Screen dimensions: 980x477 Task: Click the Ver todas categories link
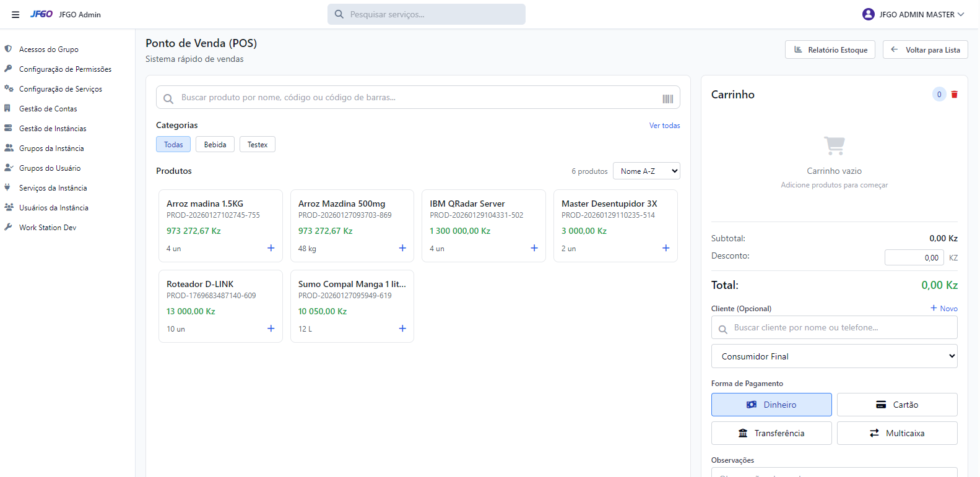[664, 126]
